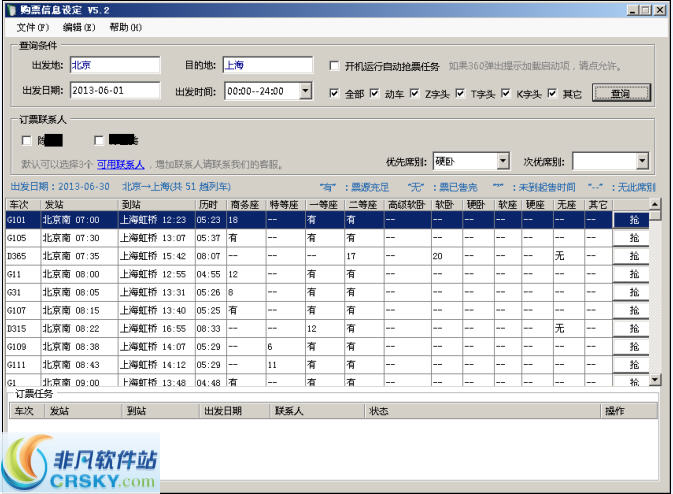The width and height of the screenshot is (673, 494).
Task: Click 状态 column header in 订票任务
Action: 482,411
